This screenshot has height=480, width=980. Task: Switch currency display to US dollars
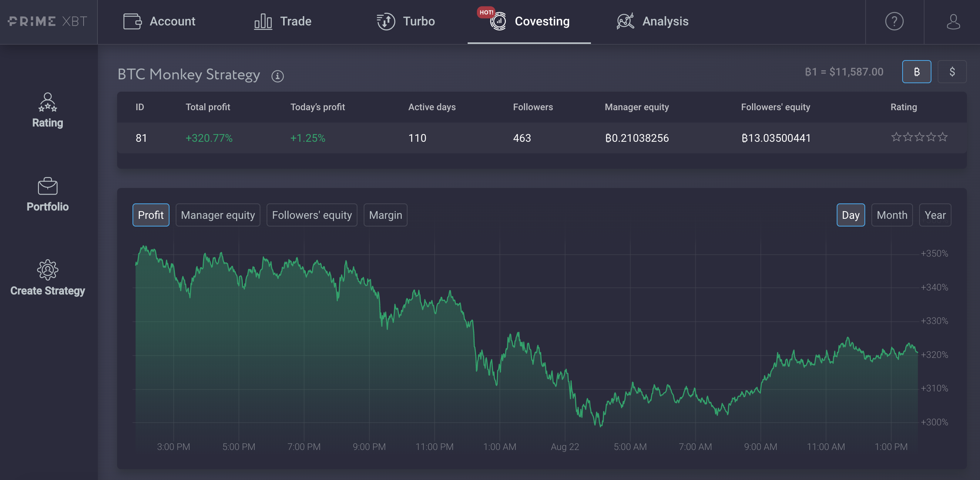click(952, 72)
